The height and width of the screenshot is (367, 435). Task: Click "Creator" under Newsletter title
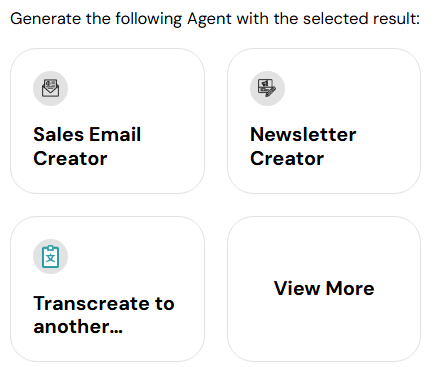coord(287,159)
